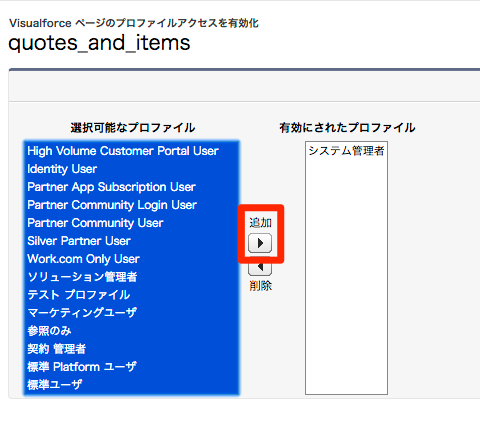Click the 追加 label above arrow

pos(260,223)
